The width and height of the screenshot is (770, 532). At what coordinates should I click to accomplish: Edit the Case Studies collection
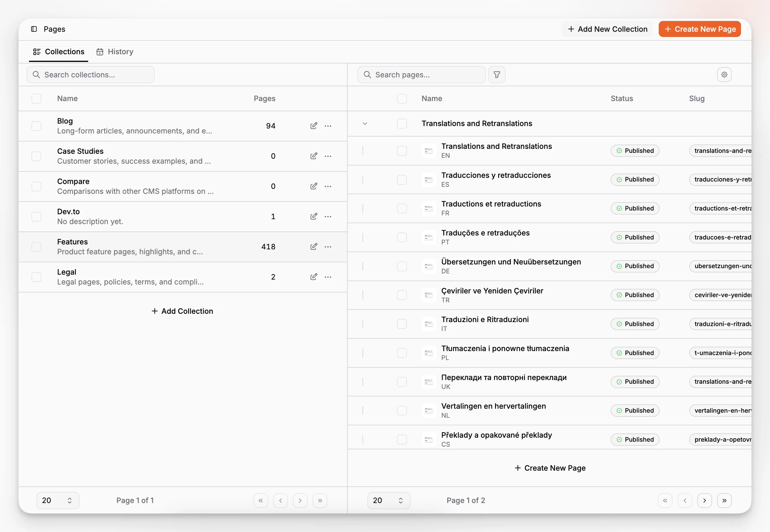pyautogui.click(x=314, y=156)
